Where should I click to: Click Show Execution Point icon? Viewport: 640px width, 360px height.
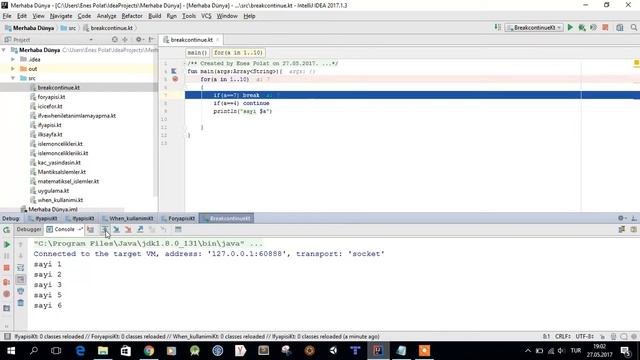[91, 229]
